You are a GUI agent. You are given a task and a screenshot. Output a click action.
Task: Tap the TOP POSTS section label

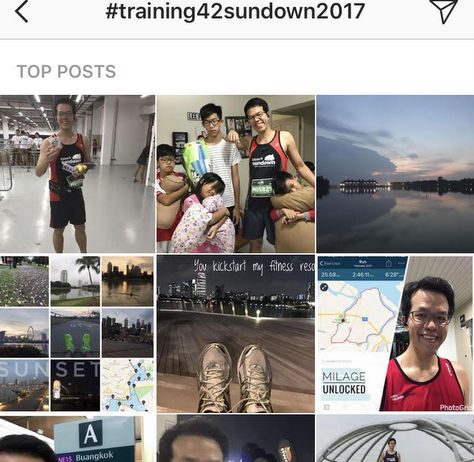pyautogui.click(x=66, y=71)
